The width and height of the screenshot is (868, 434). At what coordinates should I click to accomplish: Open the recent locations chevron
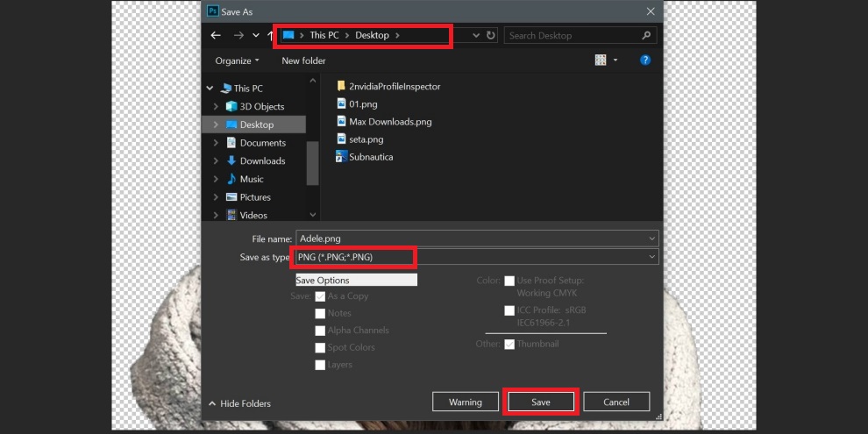click(x=256, y=35)
